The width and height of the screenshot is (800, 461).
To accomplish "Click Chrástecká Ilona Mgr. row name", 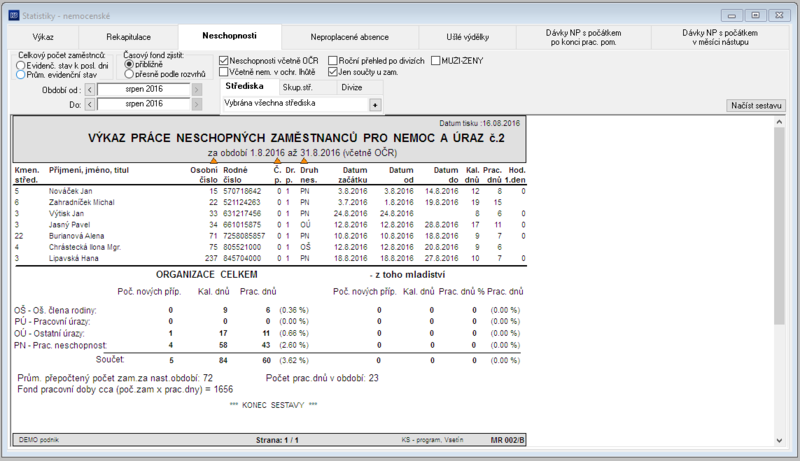I will click(85, 247).
